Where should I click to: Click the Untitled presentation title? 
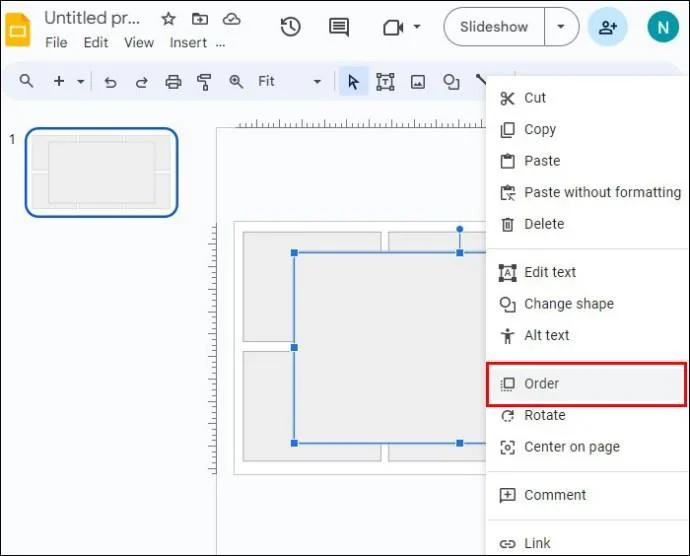[92, 18]
